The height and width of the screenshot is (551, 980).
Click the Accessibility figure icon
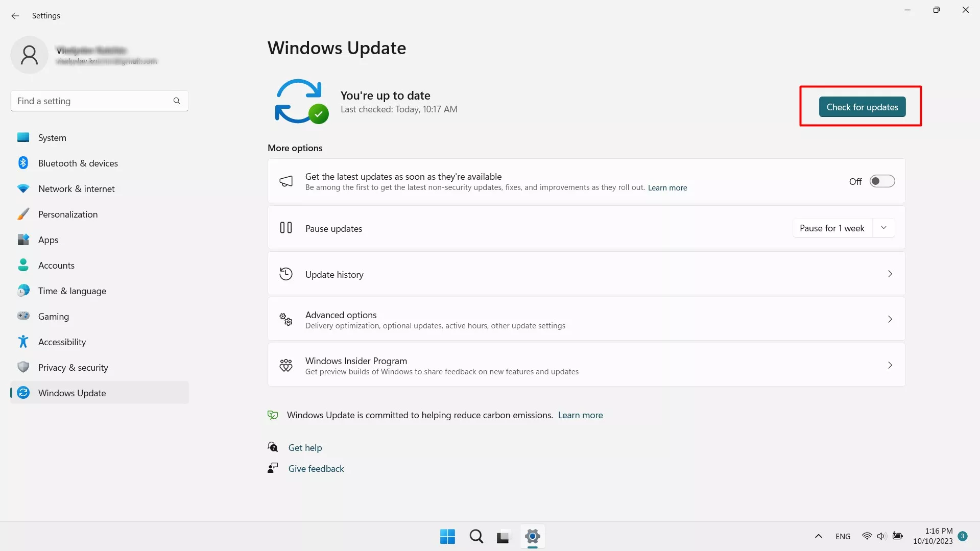tap(23, 342)
